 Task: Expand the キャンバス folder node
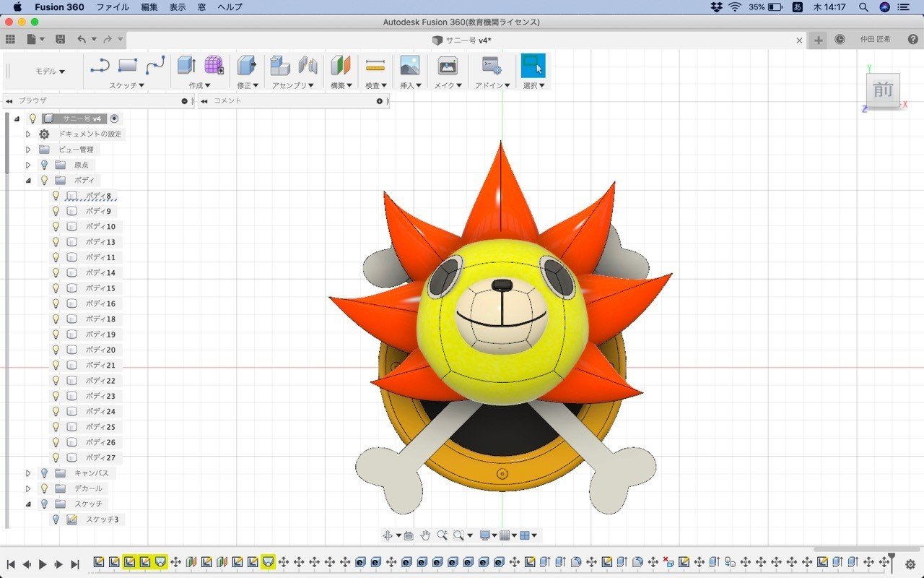point(28,473)
